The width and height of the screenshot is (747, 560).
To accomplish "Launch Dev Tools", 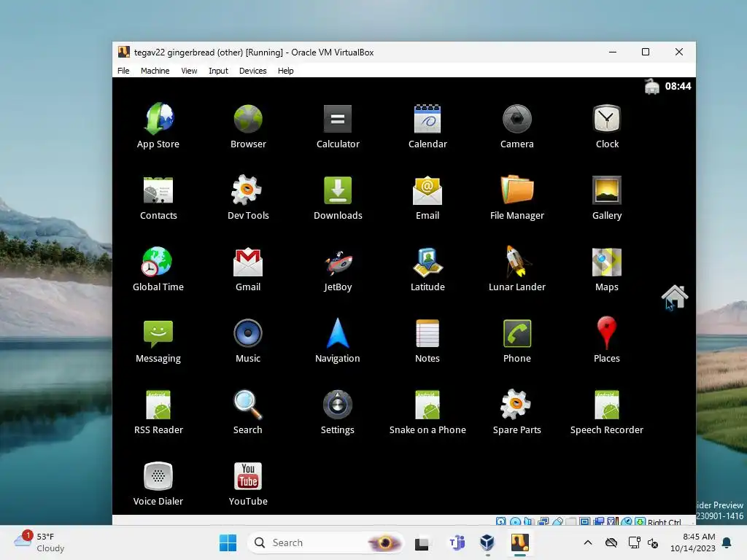I will [248, 197].
